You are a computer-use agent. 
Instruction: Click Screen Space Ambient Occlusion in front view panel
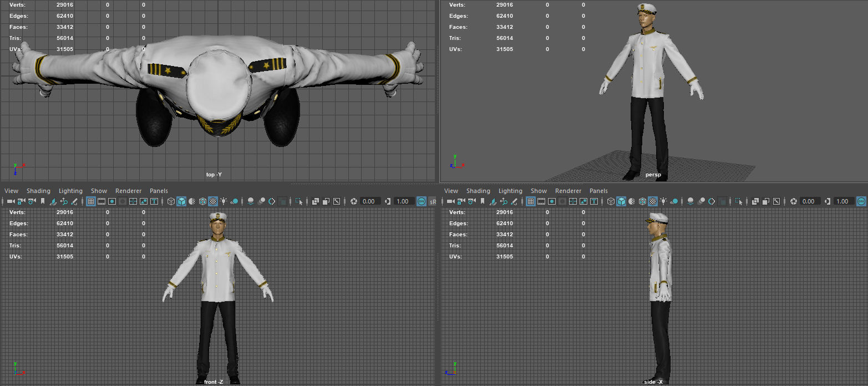point(251,201)
